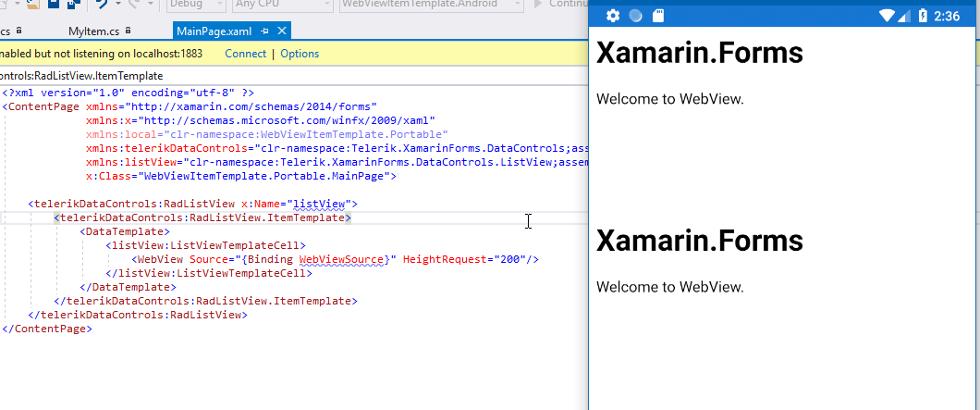Click the opening DataTemplate tag
Viewport: 980px width, 410px height.
coord(125,231)
